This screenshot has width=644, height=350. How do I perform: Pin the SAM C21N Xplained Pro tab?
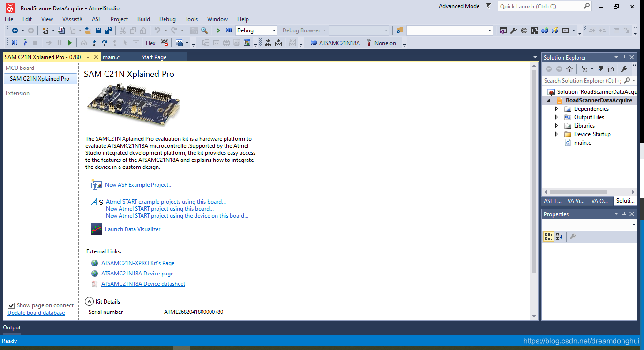(88, 57)
